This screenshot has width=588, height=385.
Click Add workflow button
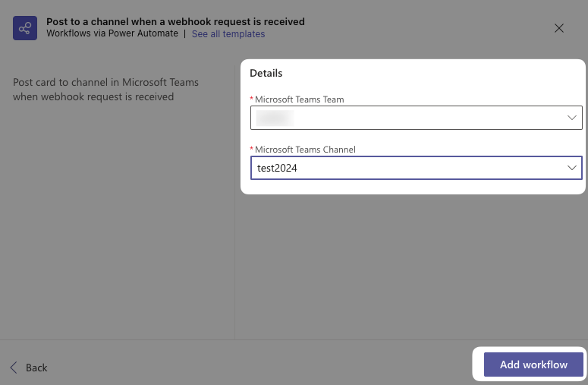(533, 364)
